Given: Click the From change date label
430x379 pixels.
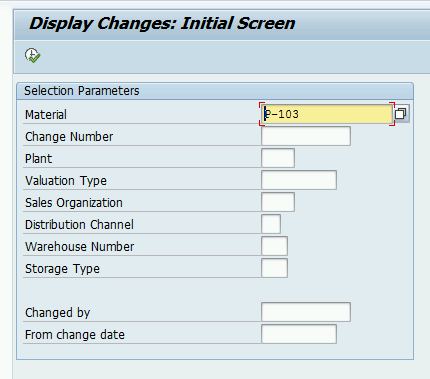Looking at the screenshot, I should (75, 335).
